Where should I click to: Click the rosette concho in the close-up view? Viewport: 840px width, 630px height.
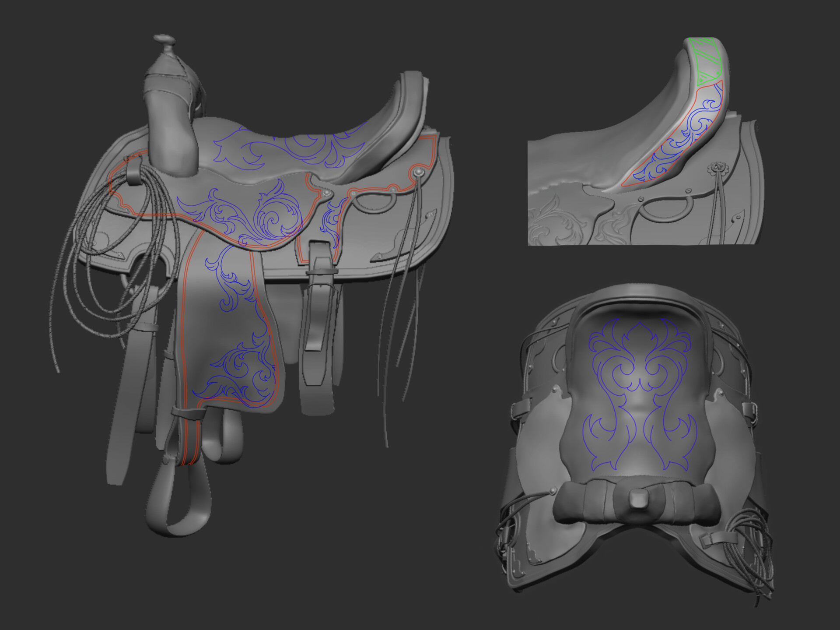[717, 168]
